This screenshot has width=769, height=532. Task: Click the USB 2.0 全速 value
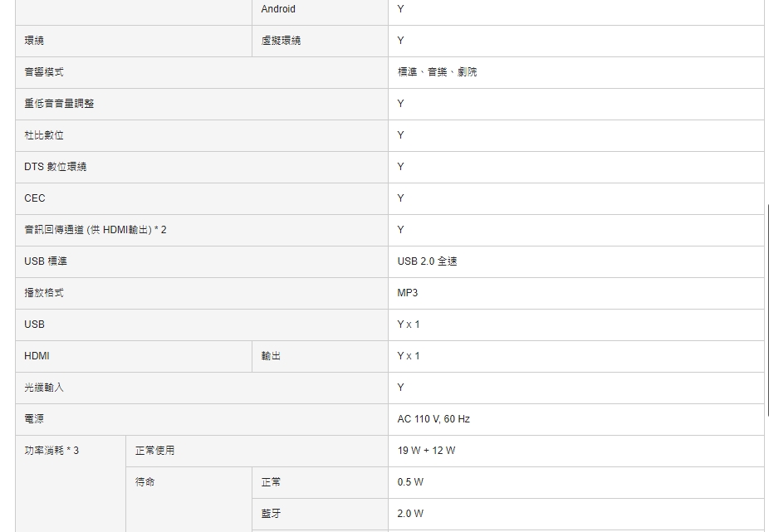427,261
